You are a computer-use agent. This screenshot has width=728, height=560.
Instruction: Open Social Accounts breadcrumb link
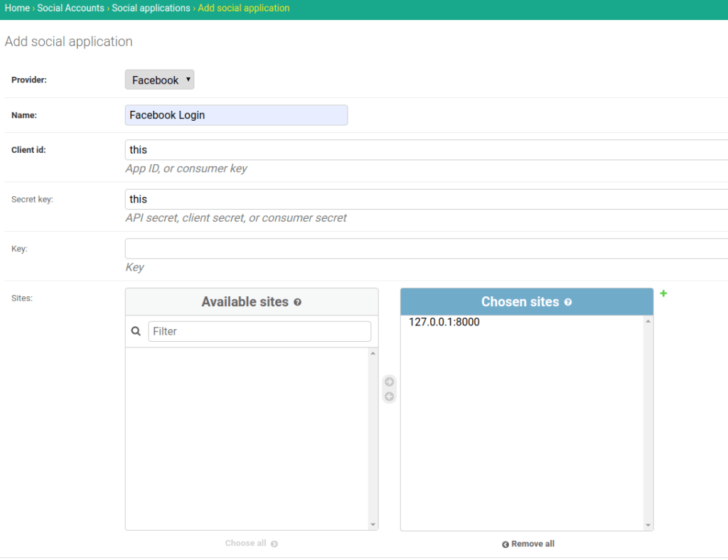click(70, 9)
